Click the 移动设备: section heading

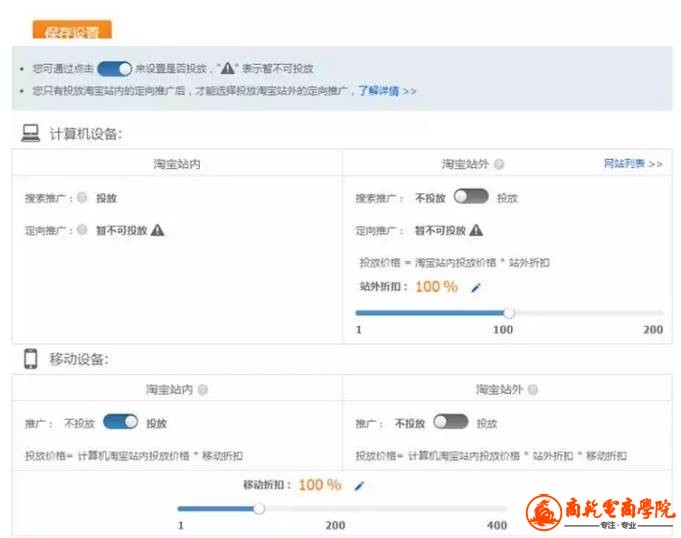79,359
